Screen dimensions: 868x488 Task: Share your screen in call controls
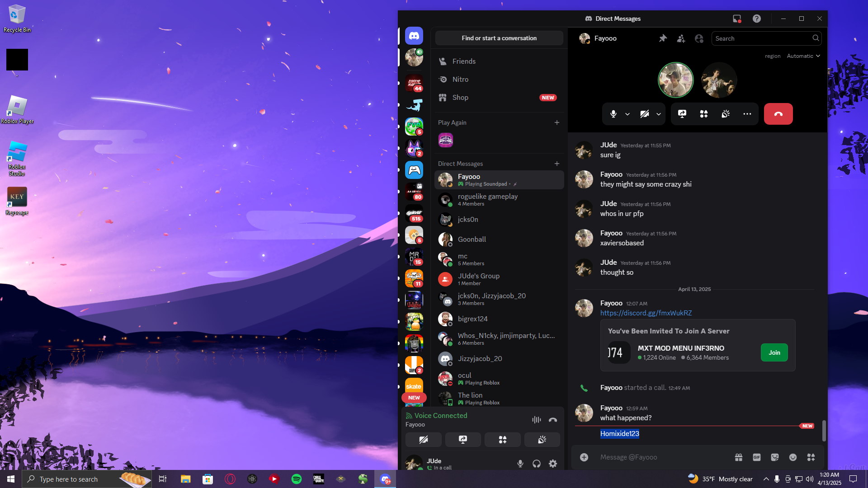(682, 114)
